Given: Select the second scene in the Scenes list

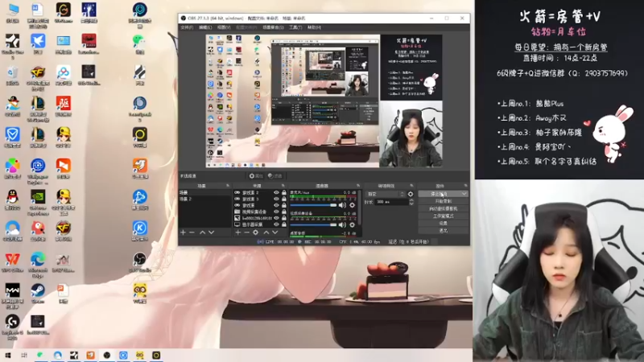Looking at the screenshot, I should 204,199.
